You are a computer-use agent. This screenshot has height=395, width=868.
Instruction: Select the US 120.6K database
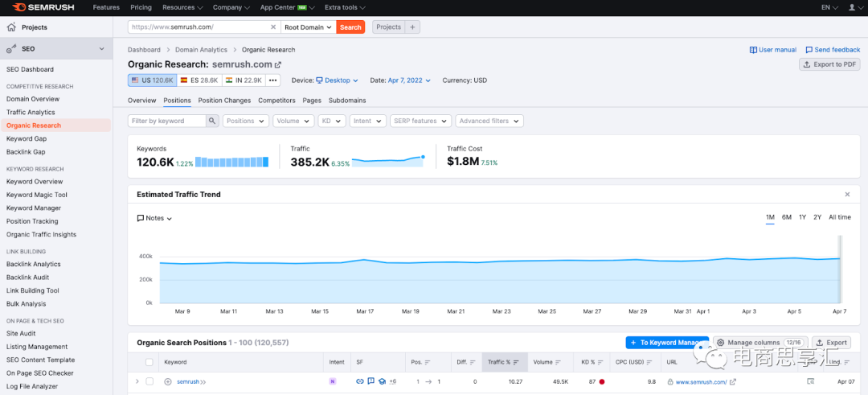pos(152,80)
